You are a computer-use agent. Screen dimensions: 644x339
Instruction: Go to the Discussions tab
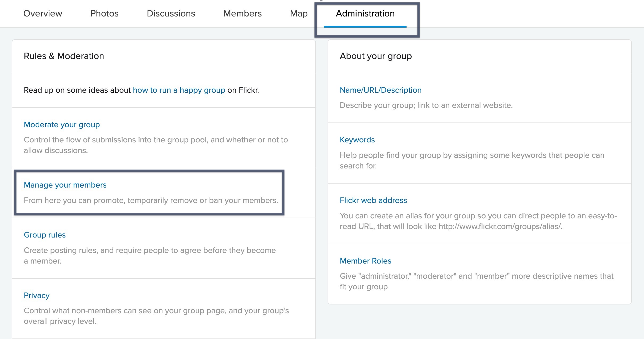[x=171, y=14]
